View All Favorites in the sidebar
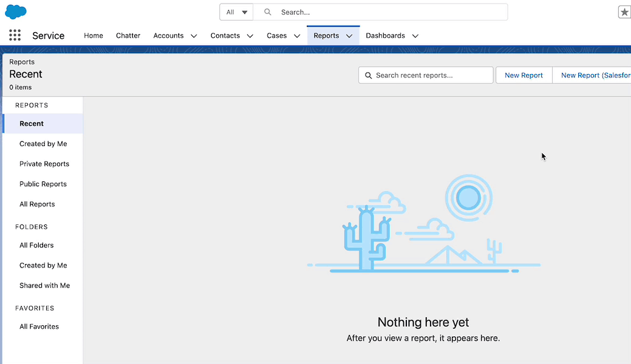Image resolution: width=631 pixels, height=364 pixels. 39,326
